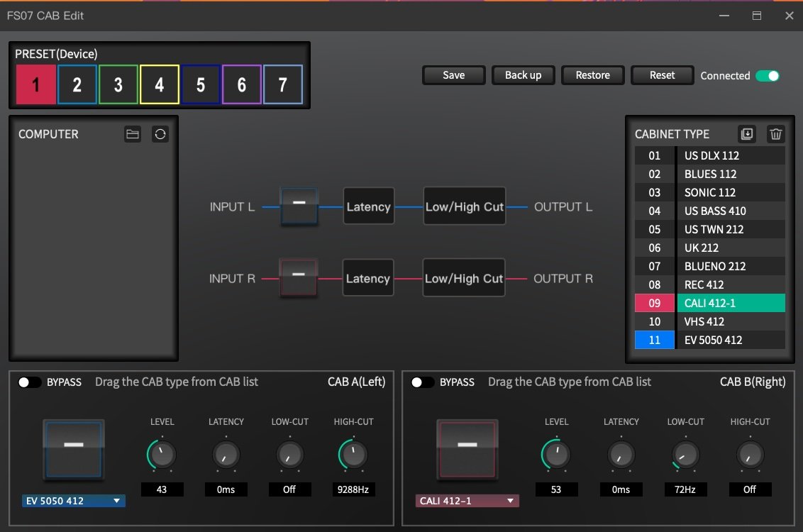Open the CALI 412-1 dropdown
This screenshot has width=803, height=532.
click(467, 501)
